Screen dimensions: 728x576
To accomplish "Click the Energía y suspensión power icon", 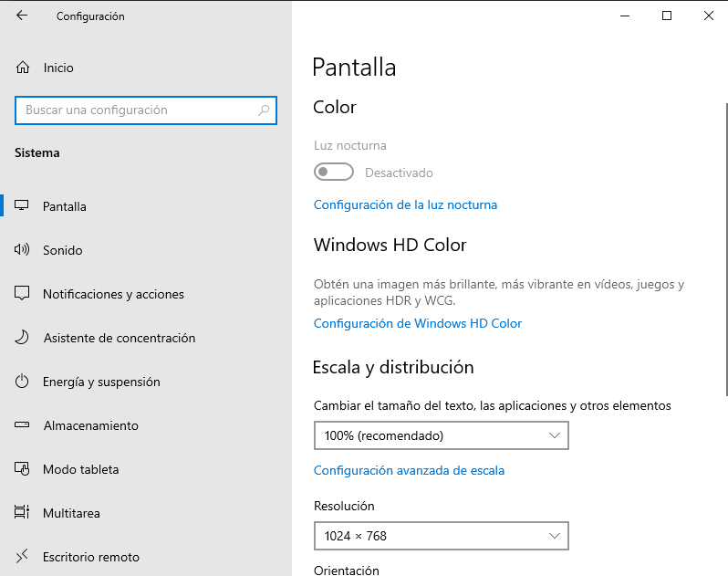I will point(22,382).
